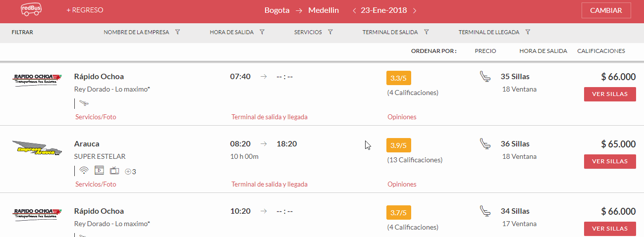This screenshot has width=644, height=237.
Task: Expand the Servicios filter
Action: [x=313, y=32]
